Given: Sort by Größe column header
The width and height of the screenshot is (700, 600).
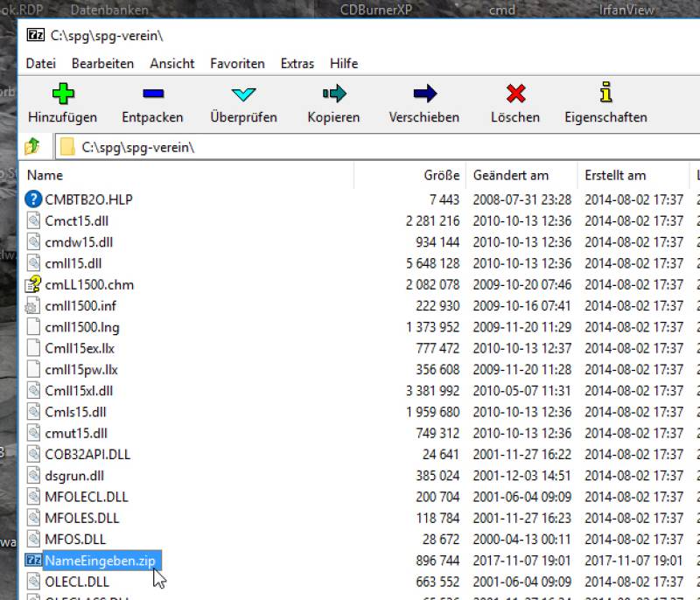Looking at the screenshot, I should click(442, 175).
